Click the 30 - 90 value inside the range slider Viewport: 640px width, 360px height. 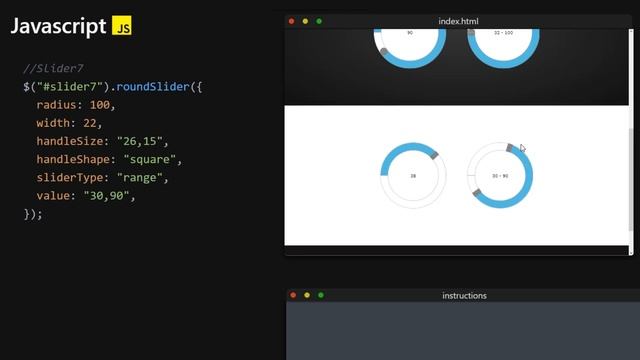tap(500, 176)
